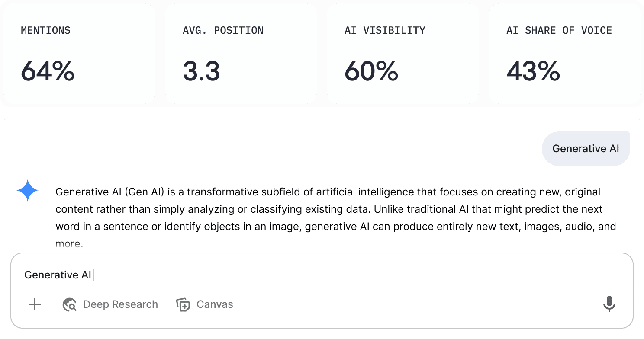Click the MENTIONS card heading

46,31
